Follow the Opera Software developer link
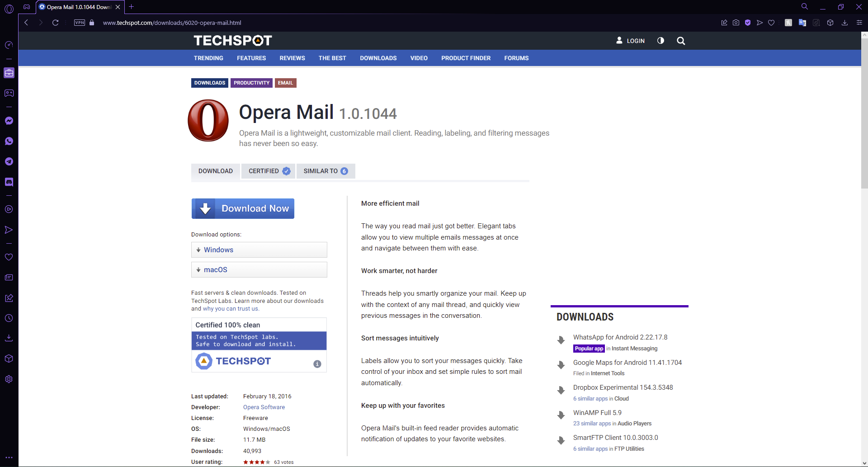Image resolution: width=868 pixels, height=467 pixels. click(264, 407)
